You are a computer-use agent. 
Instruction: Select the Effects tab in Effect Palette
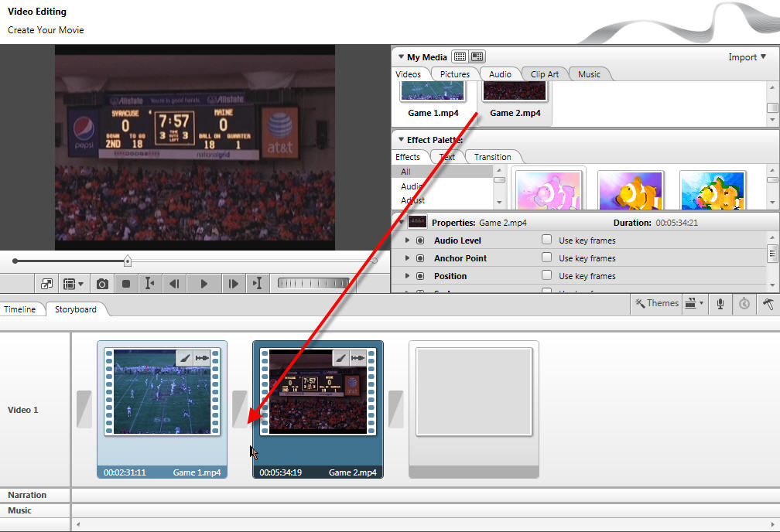click(x=408, y=157)
